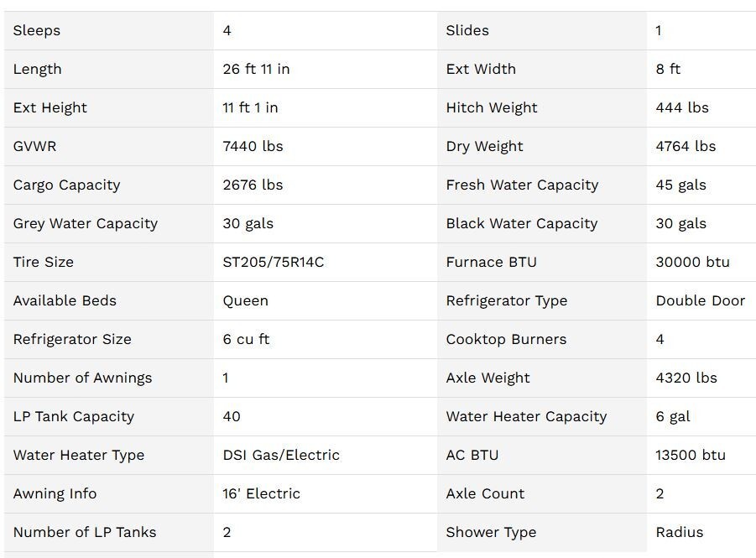Click the Number of Awnings label
This screenshot has height=558, width=756.
point(82,378)
